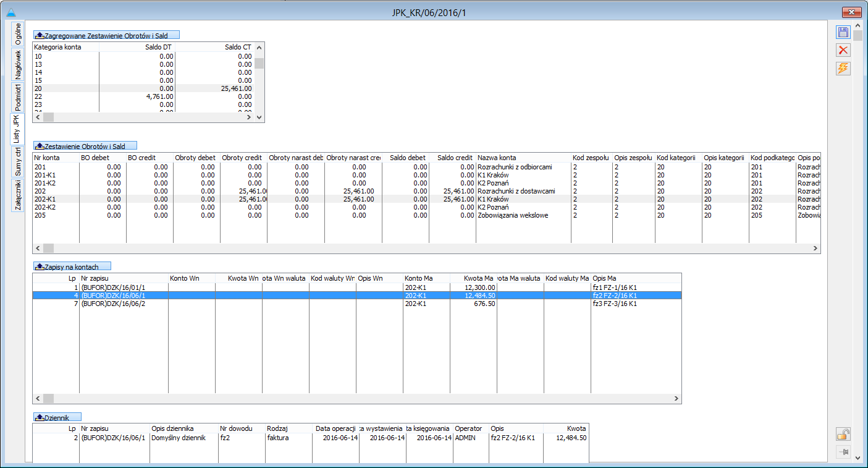Image resolution: width=868 pixels, height=468 pixels.
Task: Select category 10 row in aggregated table
Action: (x=143, y=56)
